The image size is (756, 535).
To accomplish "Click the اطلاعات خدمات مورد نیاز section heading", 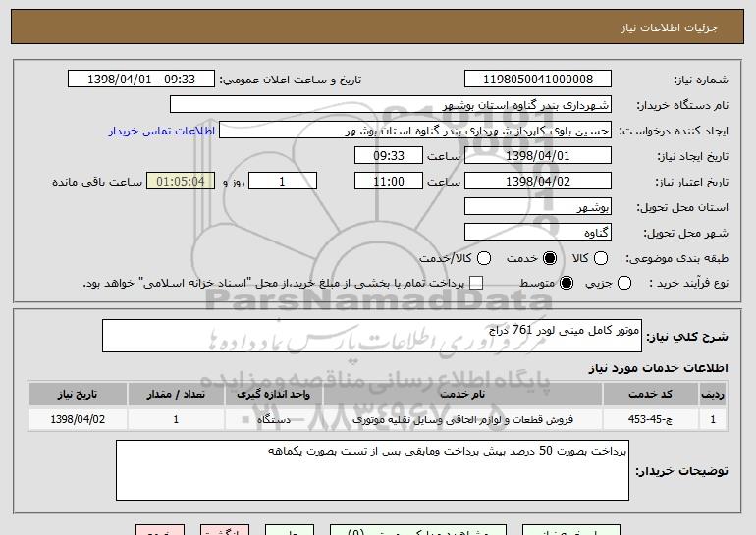I will click(x=658, y=368).
